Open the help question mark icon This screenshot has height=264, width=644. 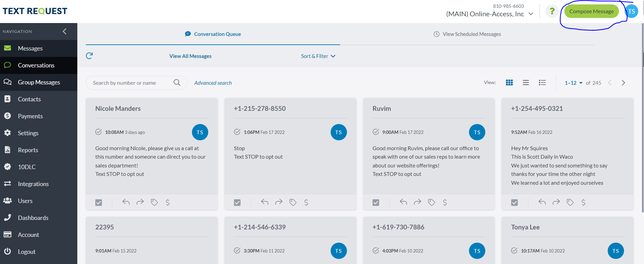click(552, 11)
